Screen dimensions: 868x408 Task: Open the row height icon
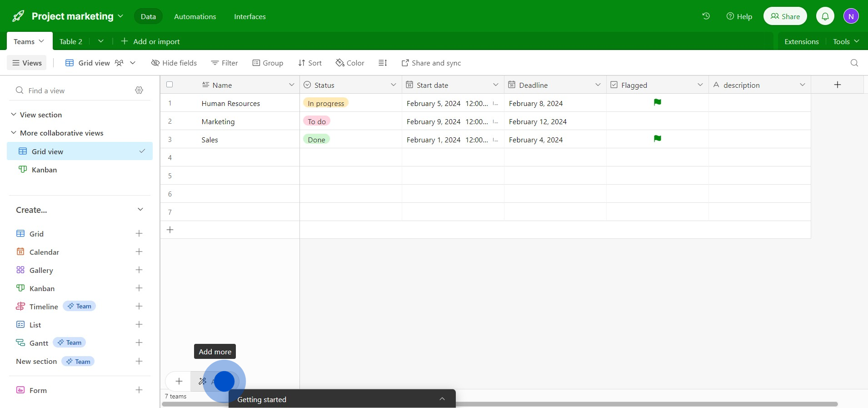coord(383,63)
